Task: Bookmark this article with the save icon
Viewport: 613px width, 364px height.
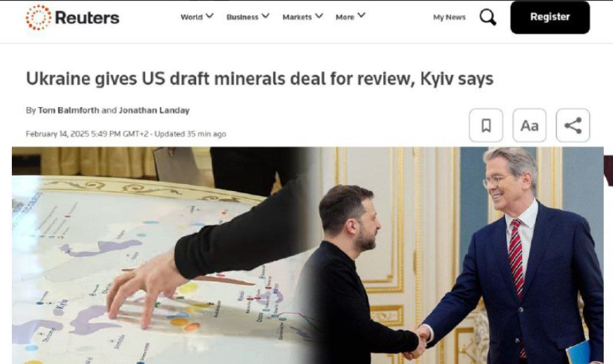Action: click(486, 125)
